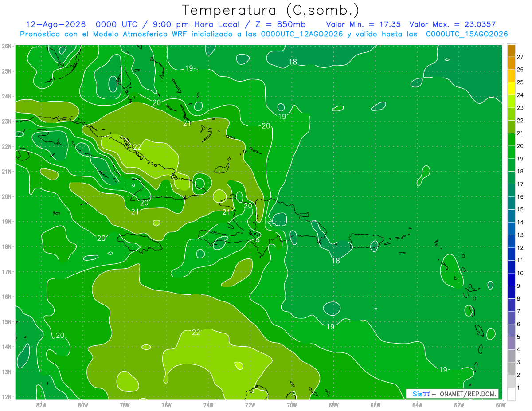Click the latitude label 15N
This screenshot has width=532, height=411.
pyautogui.click(x=7, y=321)
